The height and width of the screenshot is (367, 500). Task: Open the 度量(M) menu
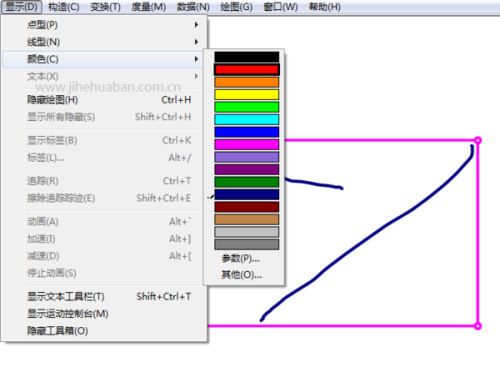tap(149, 7)
